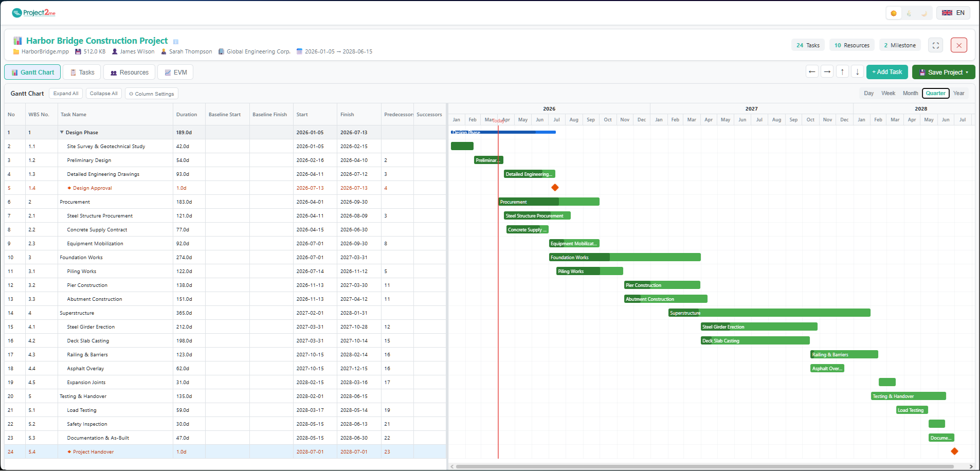Set timeline scale to Month
The width and height of the screenshot is (980, 471).
point(910,93)
